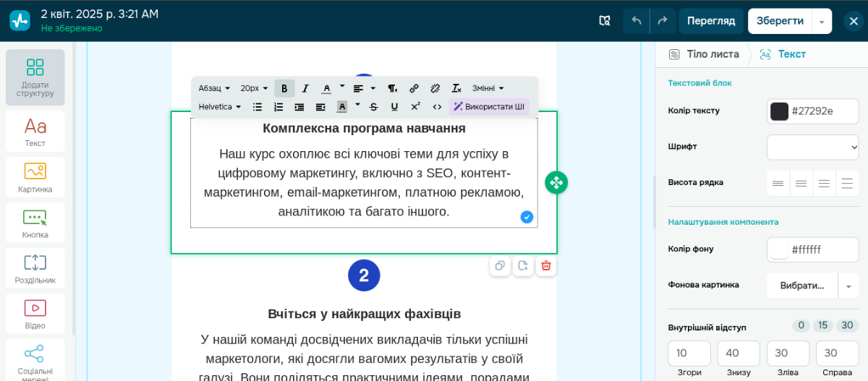Add a Роздільник divider element
Viewport: 868px width, 381px height.
tap(35, 268)
